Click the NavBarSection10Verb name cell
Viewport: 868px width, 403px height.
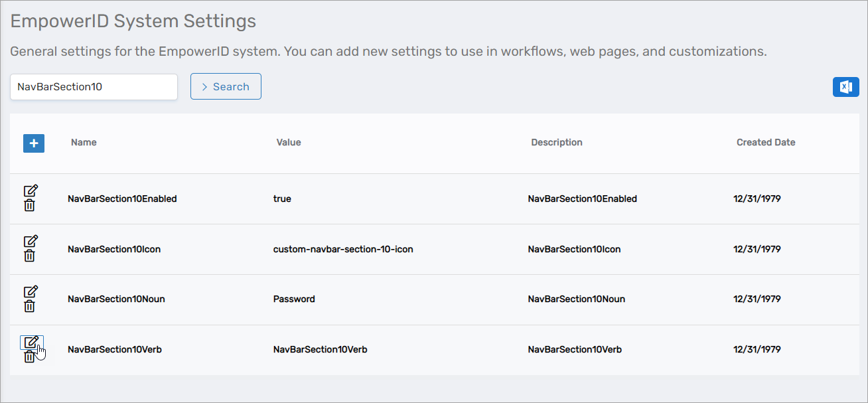tap(114, 349)
